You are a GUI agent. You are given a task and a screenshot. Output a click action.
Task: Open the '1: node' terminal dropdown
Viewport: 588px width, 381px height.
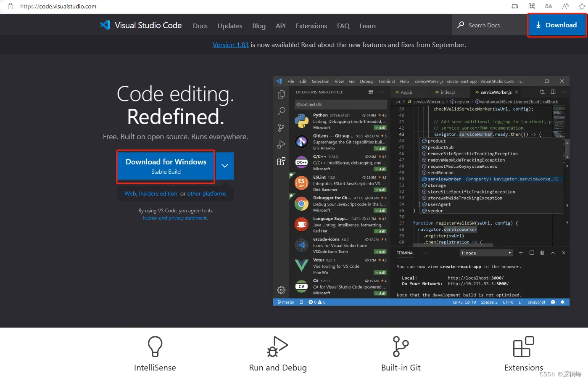[486, 253]
